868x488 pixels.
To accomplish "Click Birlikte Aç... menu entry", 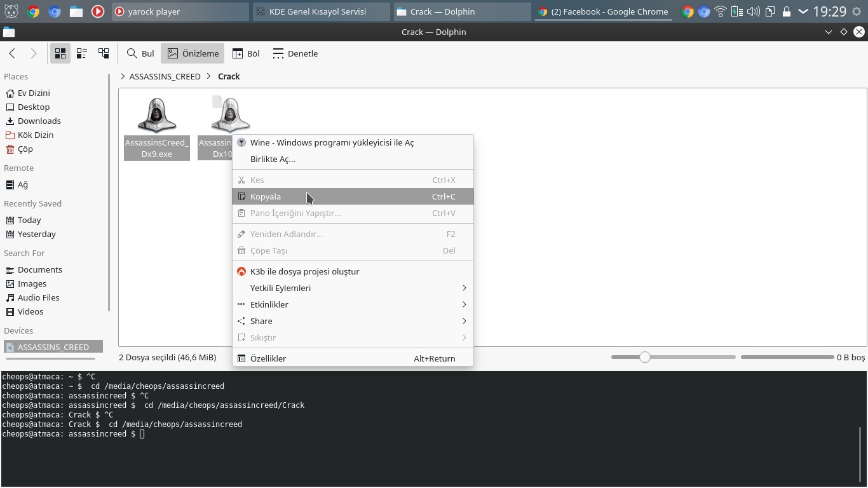I will click(x=273, y=159).
